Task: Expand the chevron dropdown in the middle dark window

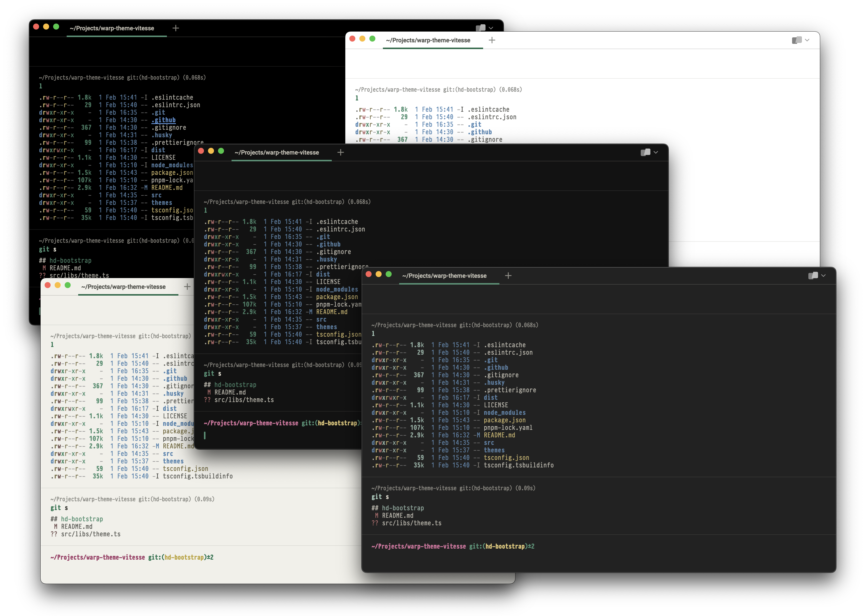Action: coord(656,152)
